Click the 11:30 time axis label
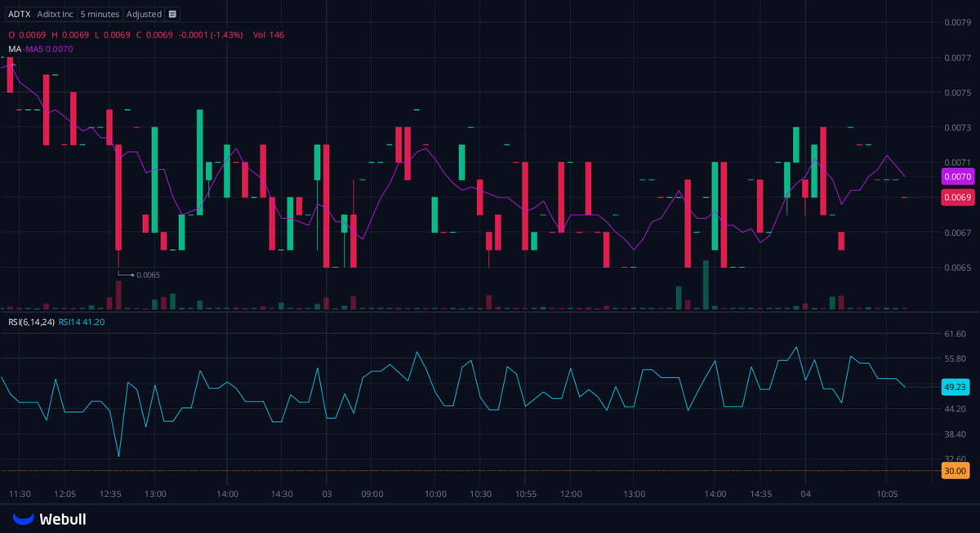 [20, 494]
